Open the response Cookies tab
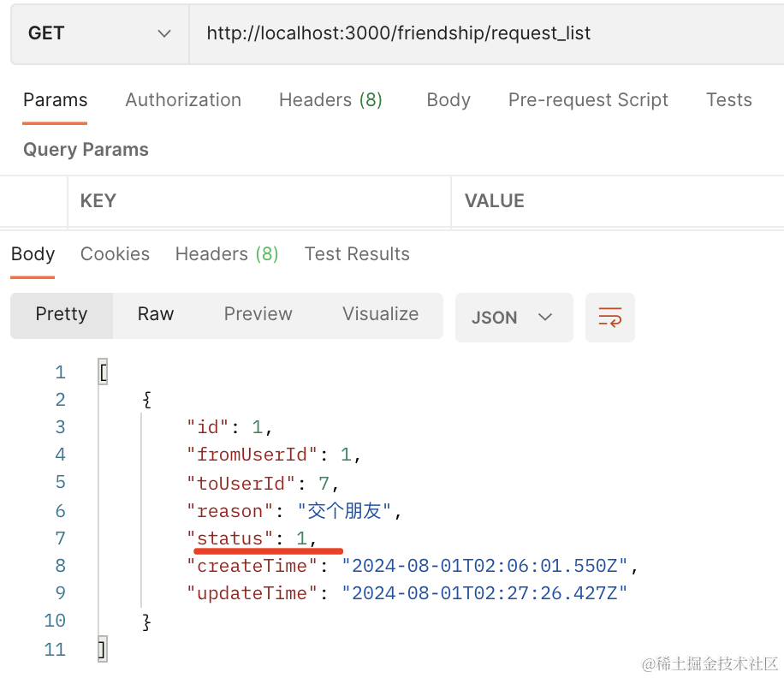784x678 pixels. 115,254
